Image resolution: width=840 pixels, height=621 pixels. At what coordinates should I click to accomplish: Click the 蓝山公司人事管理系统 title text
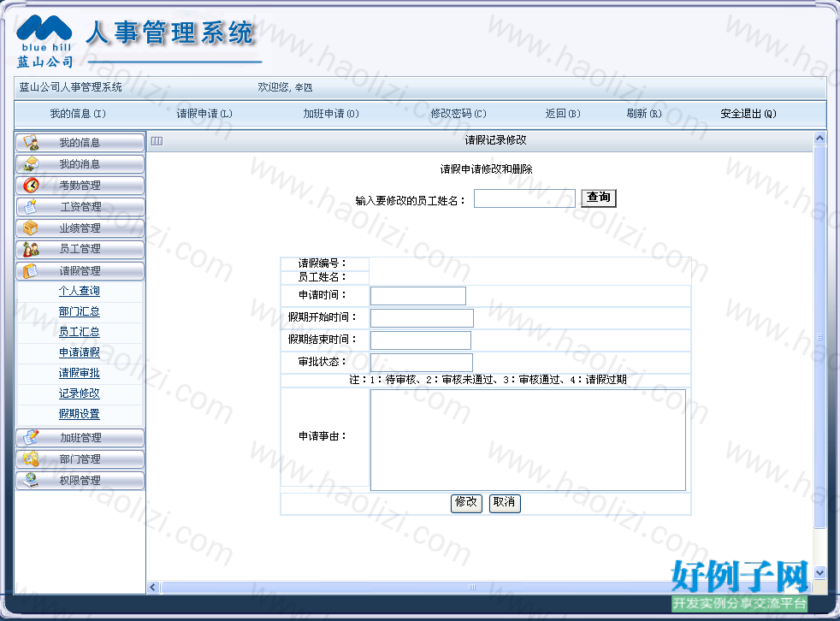[71, 87]
